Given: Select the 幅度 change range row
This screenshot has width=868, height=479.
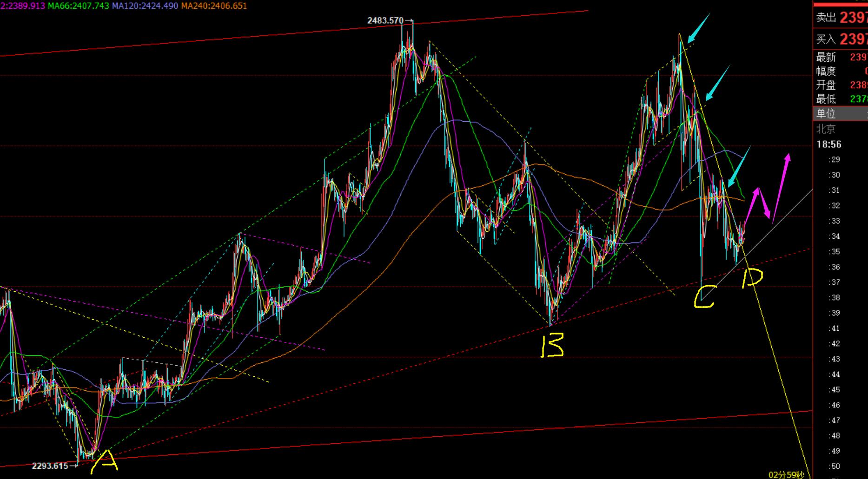Looking at the screenshot, I should (841, 71).
